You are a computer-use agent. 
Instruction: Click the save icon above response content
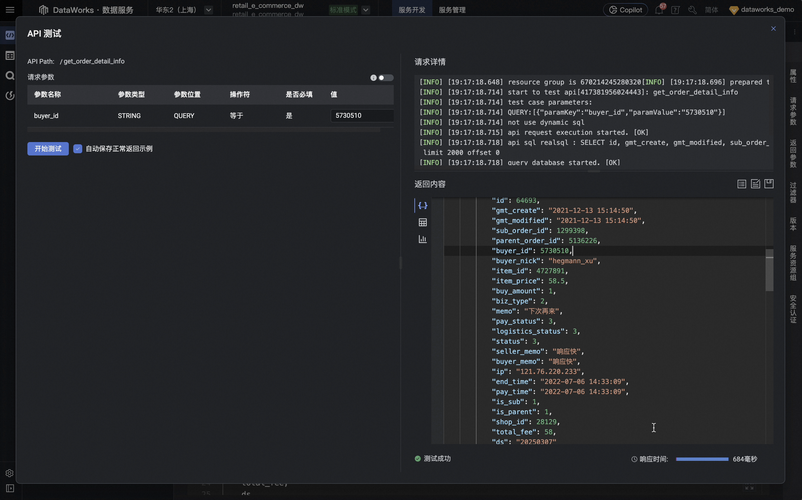(769, 184)
